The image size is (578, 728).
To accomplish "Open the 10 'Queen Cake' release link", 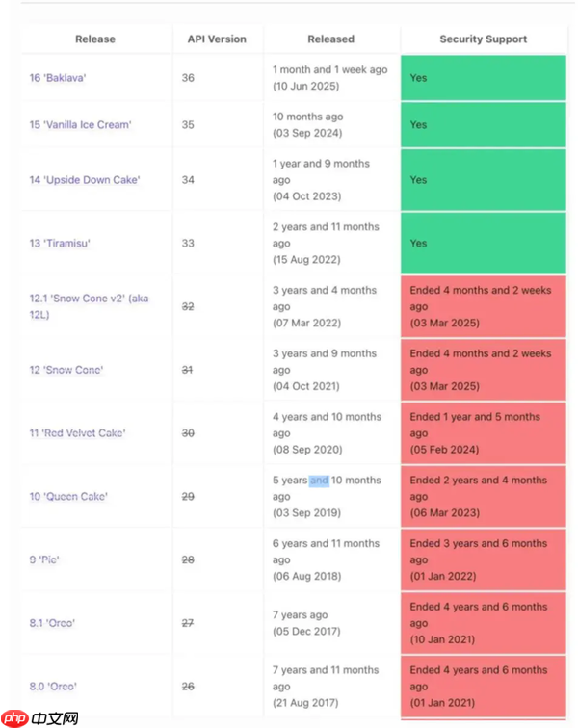I will pos(68,497).
